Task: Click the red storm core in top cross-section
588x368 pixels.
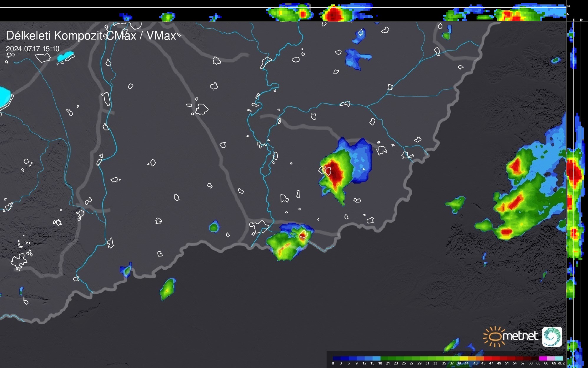Action: click(334, 14)
